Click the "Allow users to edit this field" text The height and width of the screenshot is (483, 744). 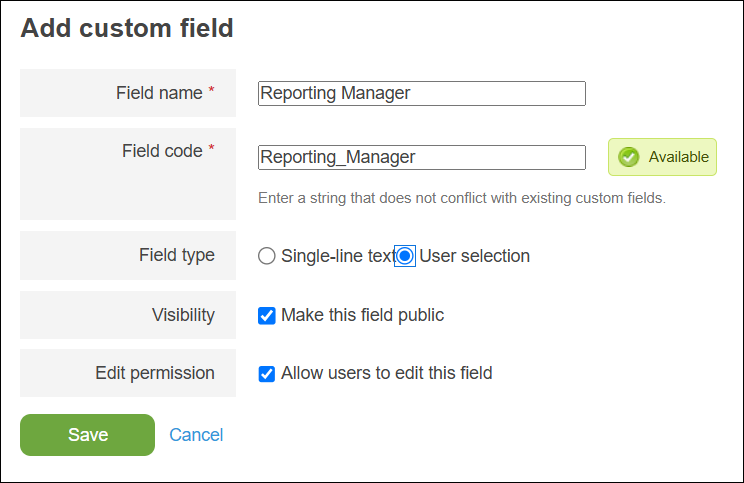click(386, 373)
